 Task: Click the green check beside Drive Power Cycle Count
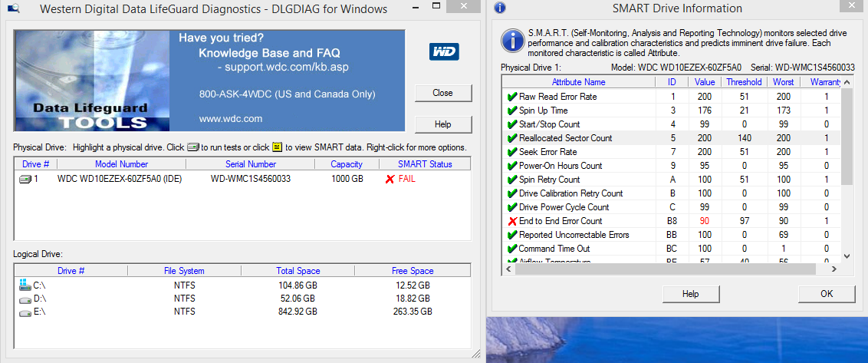[512, 207]
